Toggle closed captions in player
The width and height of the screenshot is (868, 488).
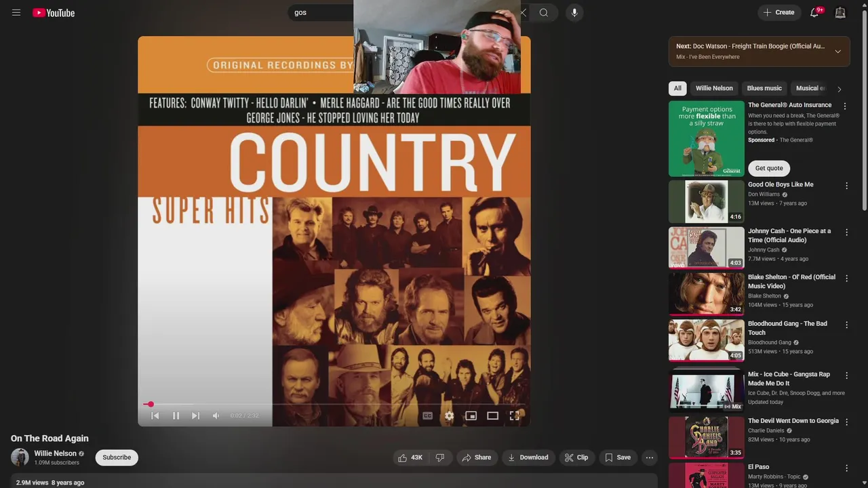coord(428,415)
